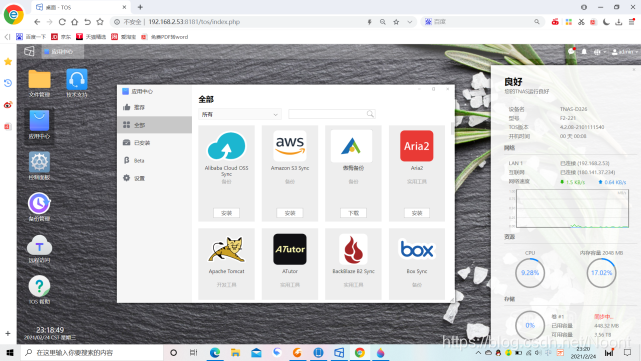Viewport: 641px width, 361px height.
Task: Open the category filter dropdown in App Center
Action: point(240,114)
